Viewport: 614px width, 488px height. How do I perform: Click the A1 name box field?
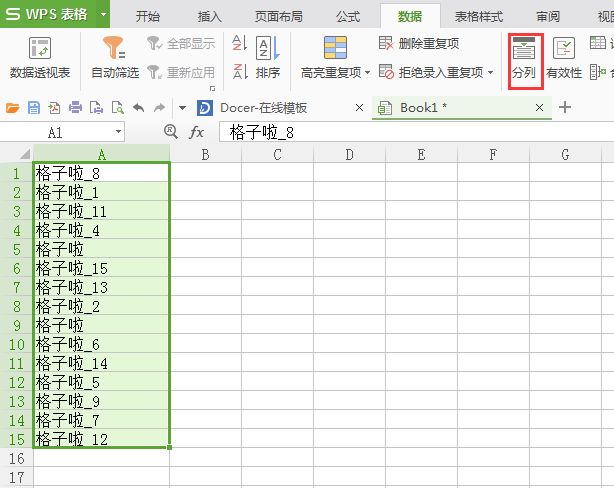coord(56,132)
